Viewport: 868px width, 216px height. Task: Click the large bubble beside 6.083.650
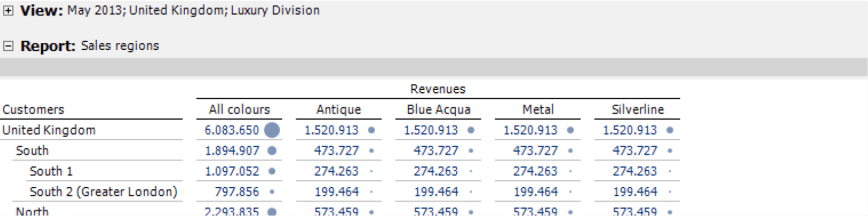272,130
